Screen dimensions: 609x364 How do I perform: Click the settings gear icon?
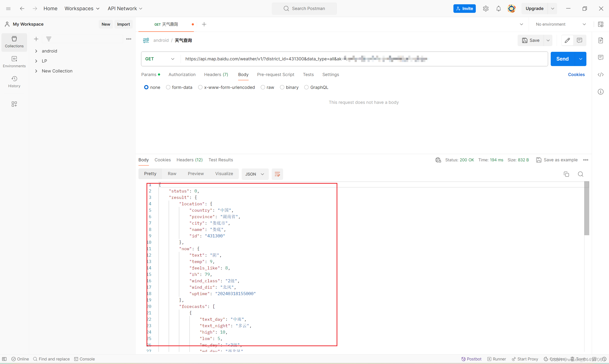[x=486, y=9]
